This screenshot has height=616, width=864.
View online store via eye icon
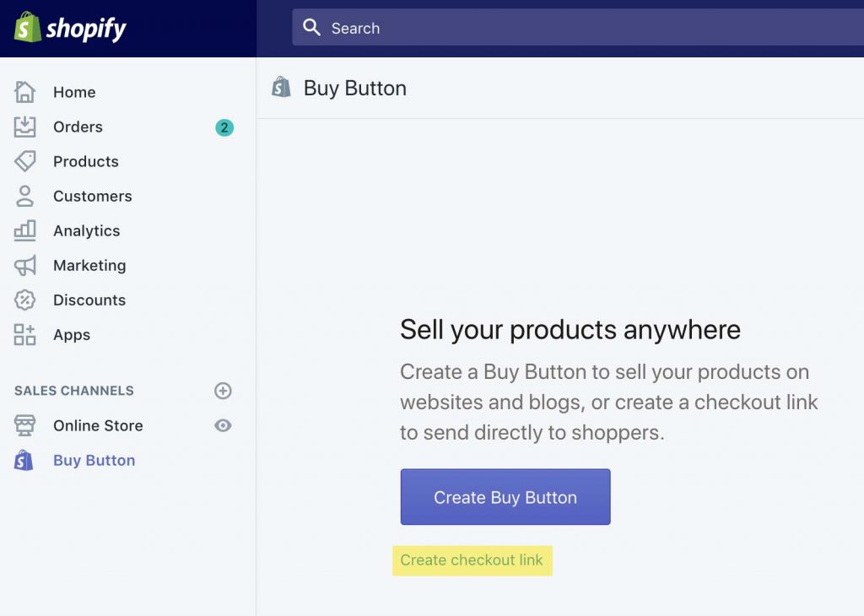coord(223,425)
